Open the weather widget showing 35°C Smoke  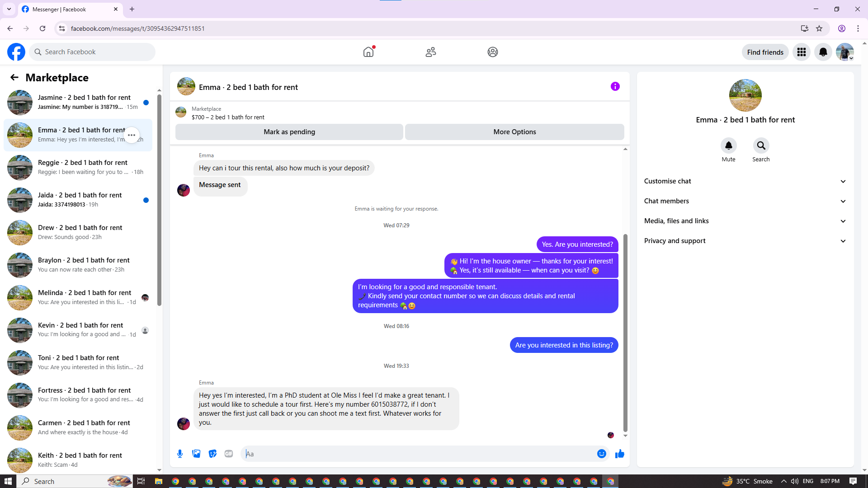[747, 481]
